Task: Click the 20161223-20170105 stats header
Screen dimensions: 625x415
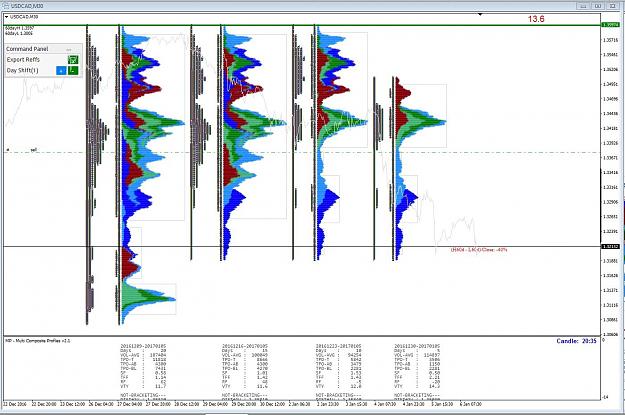Action: (x=339, y=346)
